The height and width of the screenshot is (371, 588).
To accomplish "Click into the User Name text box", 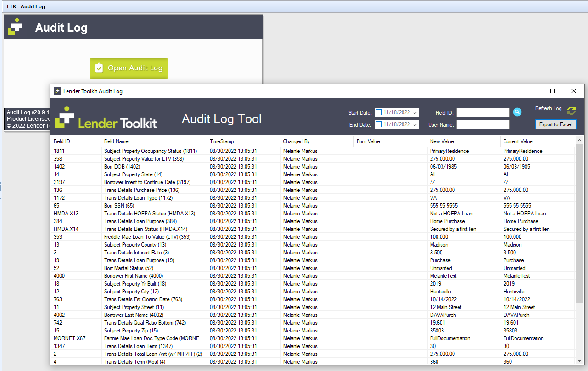I will [x=482, y=124].
